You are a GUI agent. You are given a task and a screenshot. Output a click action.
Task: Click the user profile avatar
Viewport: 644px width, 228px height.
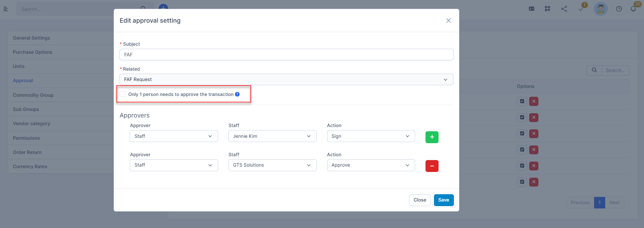click(x=601, y=9)
